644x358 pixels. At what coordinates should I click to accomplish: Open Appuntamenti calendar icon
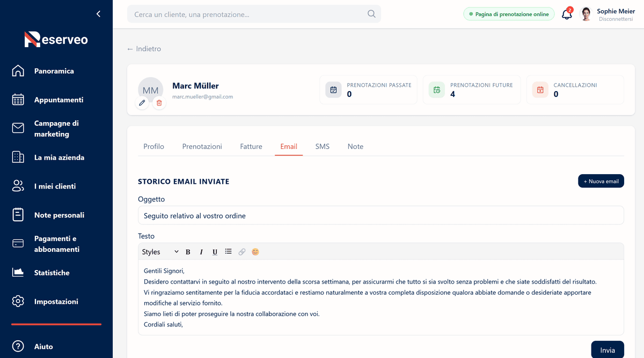18,100
